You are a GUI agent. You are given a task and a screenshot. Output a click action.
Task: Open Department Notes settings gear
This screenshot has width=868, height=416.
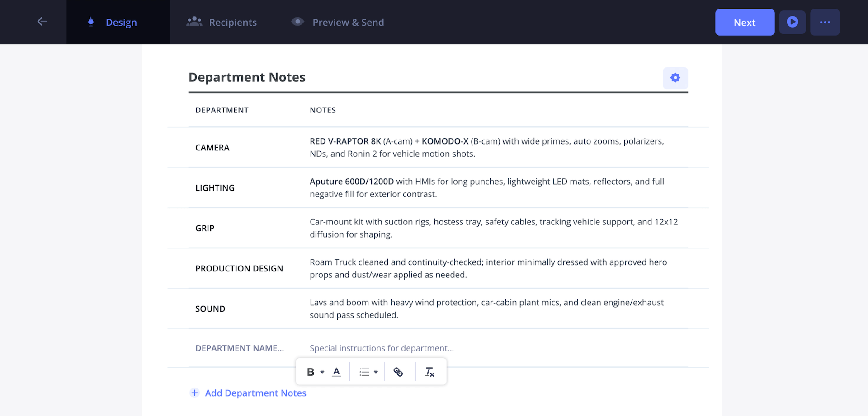[675, 78]
